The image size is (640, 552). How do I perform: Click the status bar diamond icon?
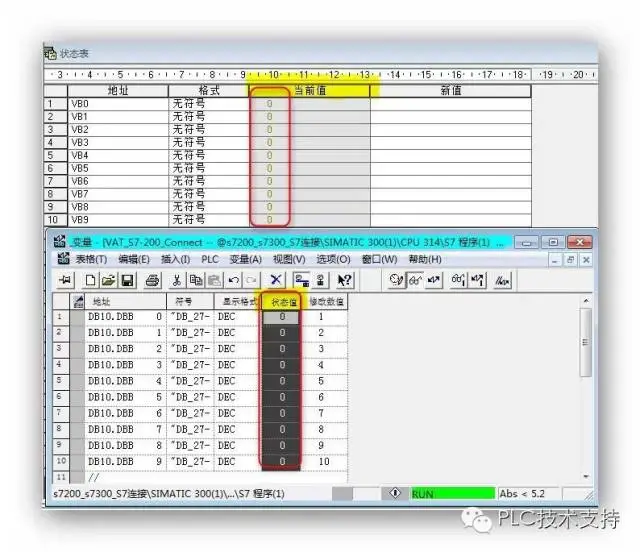(x=395, y=493)
